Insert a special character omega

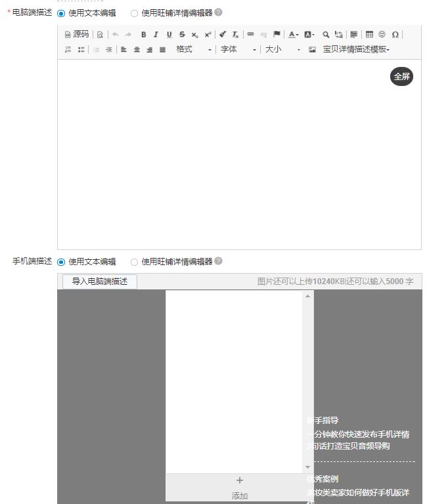(x=395, y=34)
